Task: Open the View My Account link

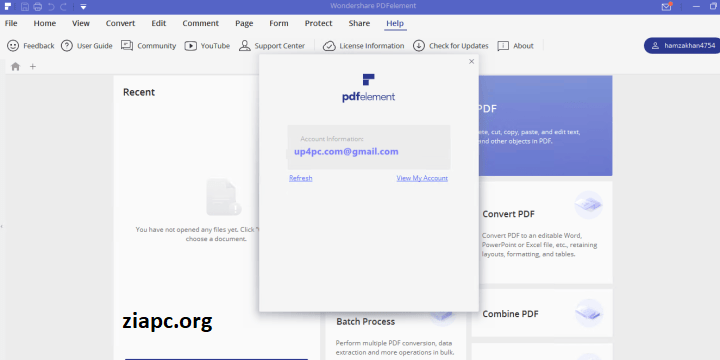Action: (422, 178)
